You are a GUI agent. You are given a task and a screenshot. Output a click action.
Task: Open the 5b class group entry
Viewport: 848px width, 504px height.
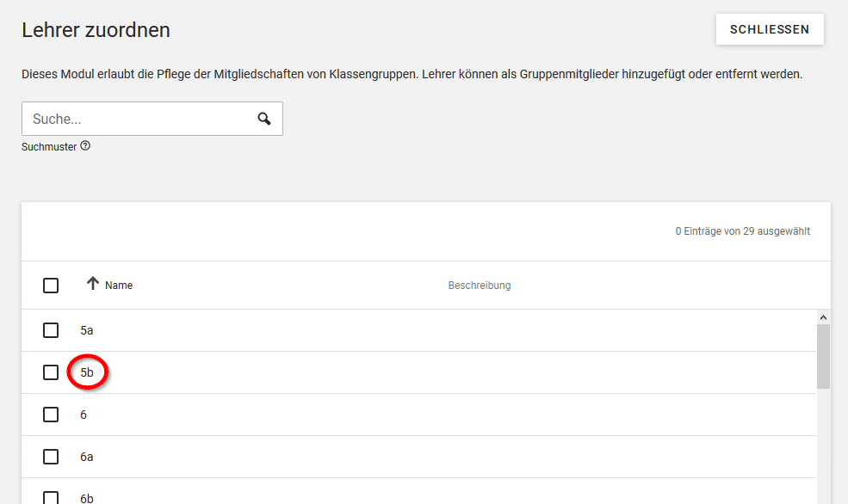coord(87,372)
